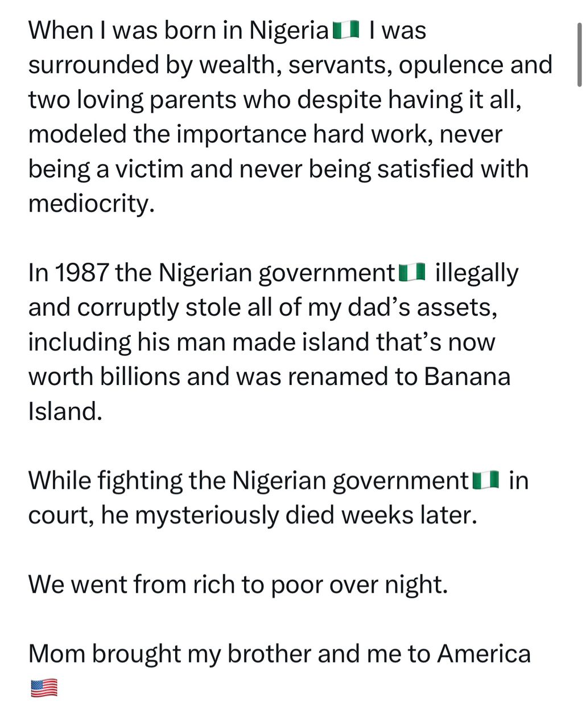Click the word 'mediocrity.'
Image resolution: width=586 pixels, height=728 pixels.
click(92, 204)
